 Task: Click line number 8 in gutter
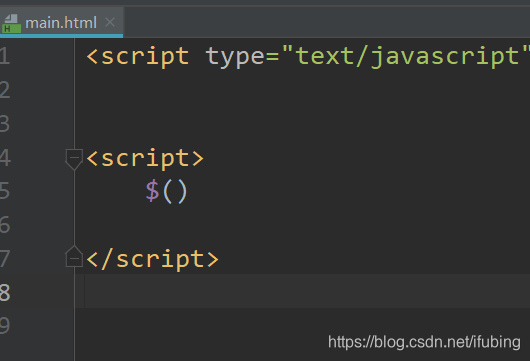click(5, 292)
